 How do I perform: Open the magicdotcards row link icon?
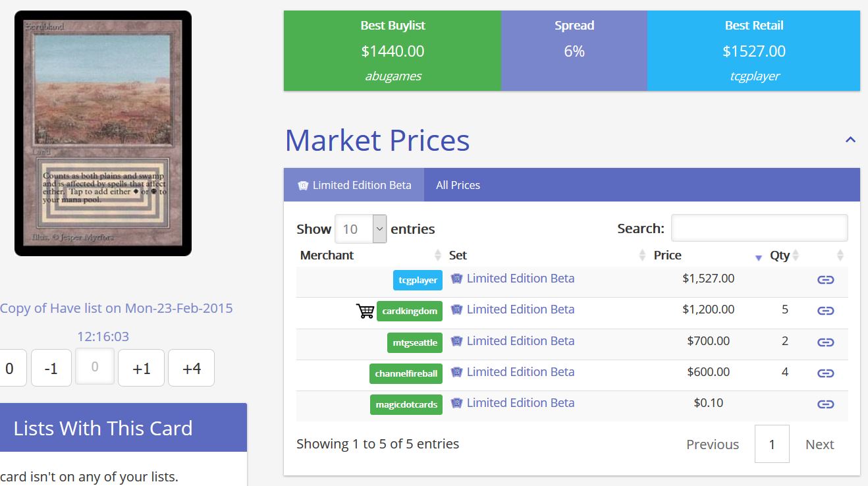tap(825, 404)
